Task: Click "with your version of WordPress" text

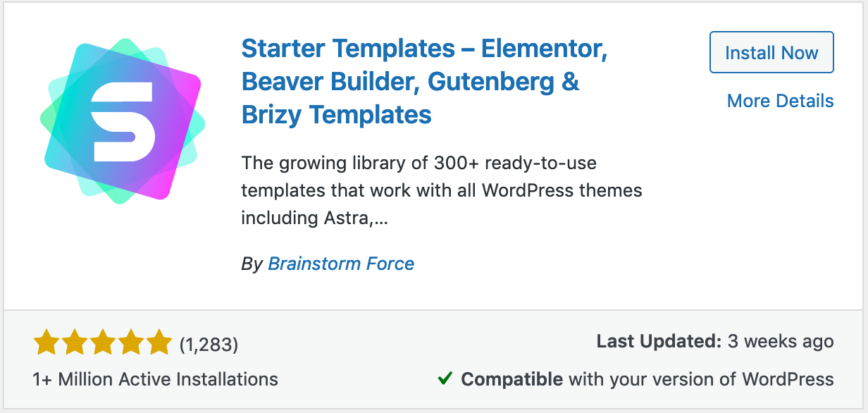Action: point(701,379)
